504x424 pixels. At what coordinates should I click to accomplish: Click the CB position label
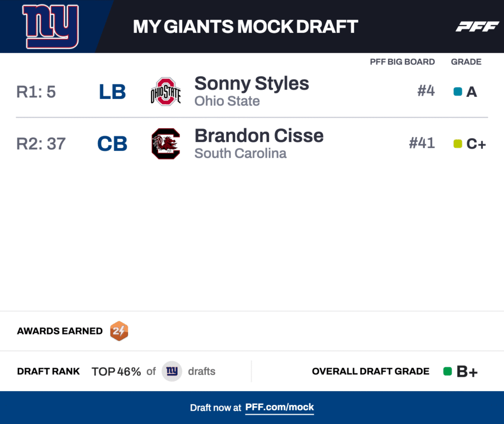112,144
